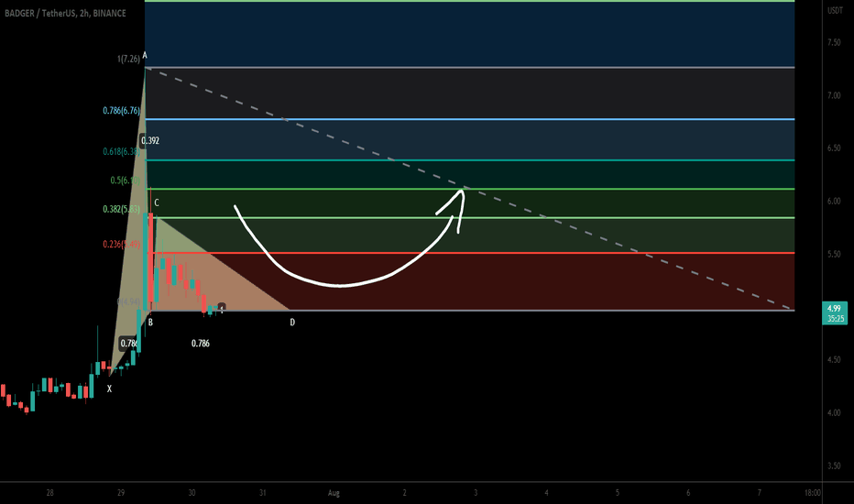Click the bar countdown timer 35:25
Viewport: 854px width, 504px height.
click(835, 319)
